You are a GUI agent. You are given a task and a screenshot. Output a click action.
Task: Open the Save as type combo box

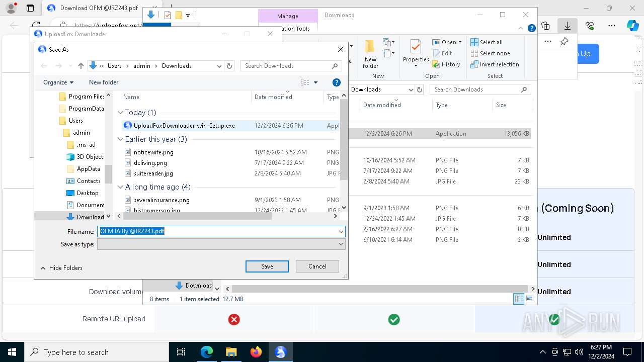[x=221, y=244]
